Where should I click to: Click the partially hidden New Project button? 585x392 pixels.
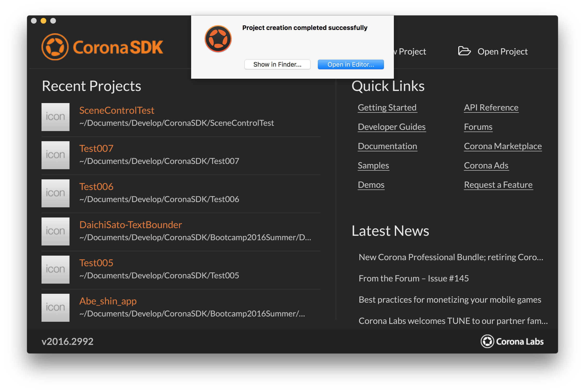[x=410, y=51]
